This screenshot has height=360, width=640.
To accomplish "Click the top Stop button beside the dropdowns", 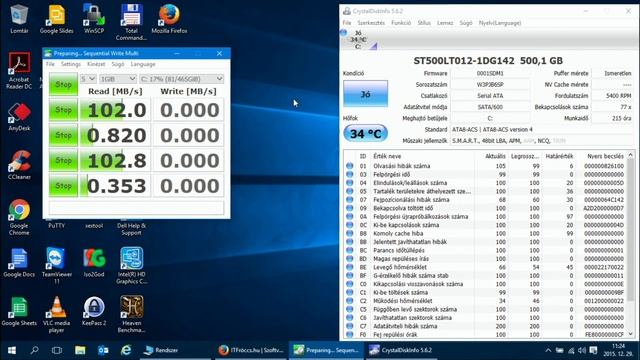I will (63, 84).
